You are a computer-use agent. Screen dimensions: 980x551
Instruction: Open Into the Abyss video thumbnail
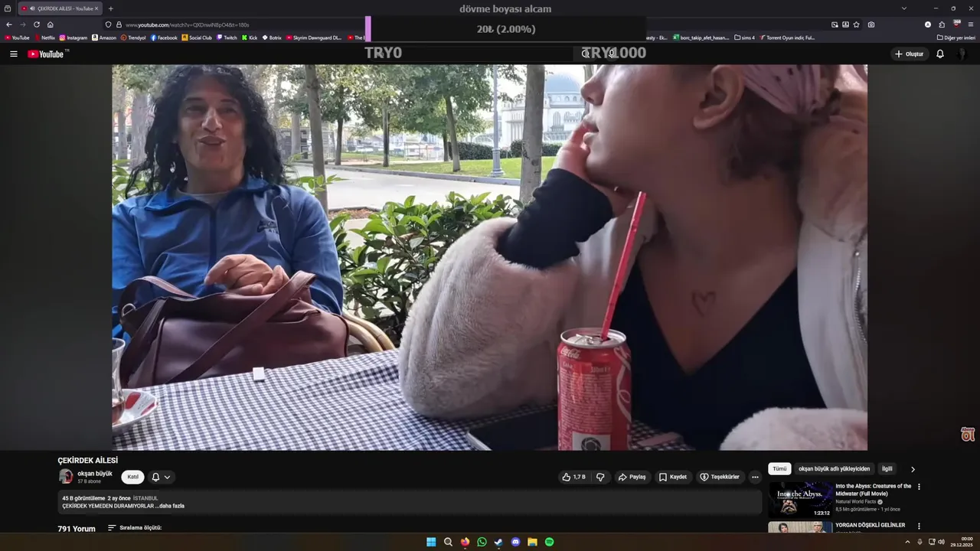tap(801, 499)
